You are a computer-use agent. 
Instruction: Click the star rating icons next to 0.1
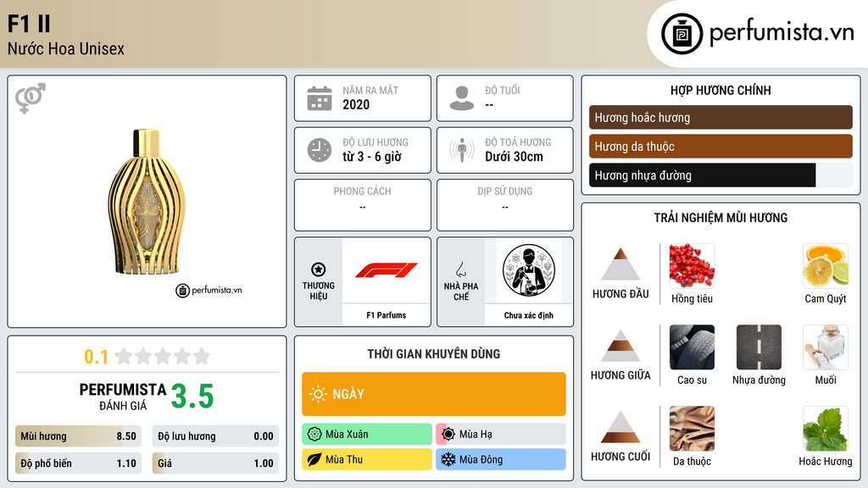pyautogui.click(x=164, y=357)
